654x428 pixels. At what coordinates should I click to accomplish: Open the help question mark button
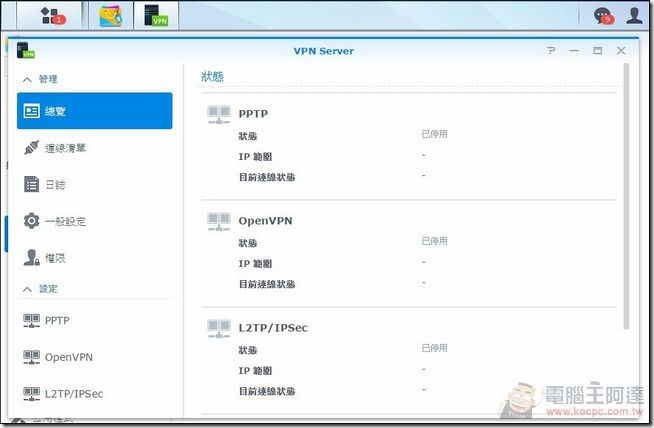point(551,50)
